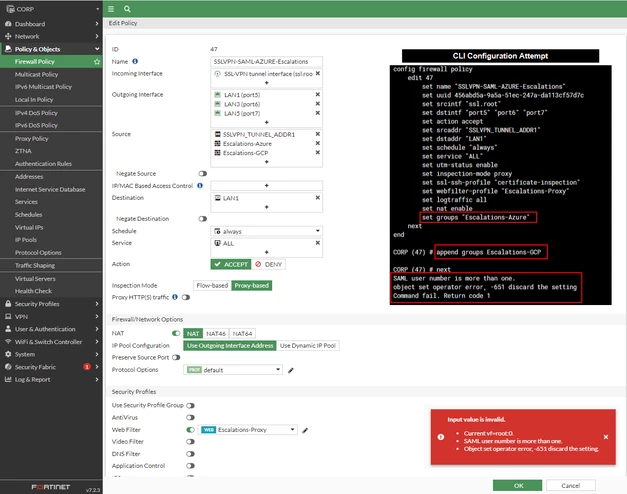Expand the Security Profiles sidebar menu
The height and width of the screenshot is (494, 627).
(x=51, y=304)
